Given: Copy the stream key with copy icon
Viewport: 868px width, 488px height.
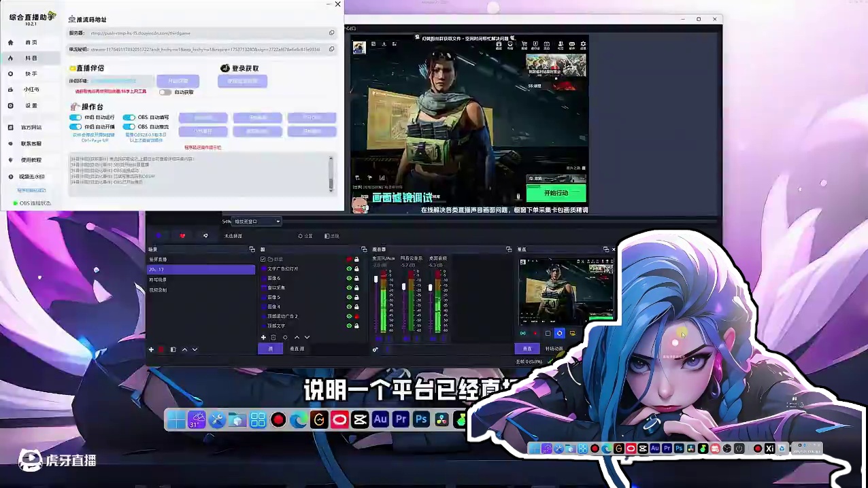Looking at the screenshot, I should (331, 49).
